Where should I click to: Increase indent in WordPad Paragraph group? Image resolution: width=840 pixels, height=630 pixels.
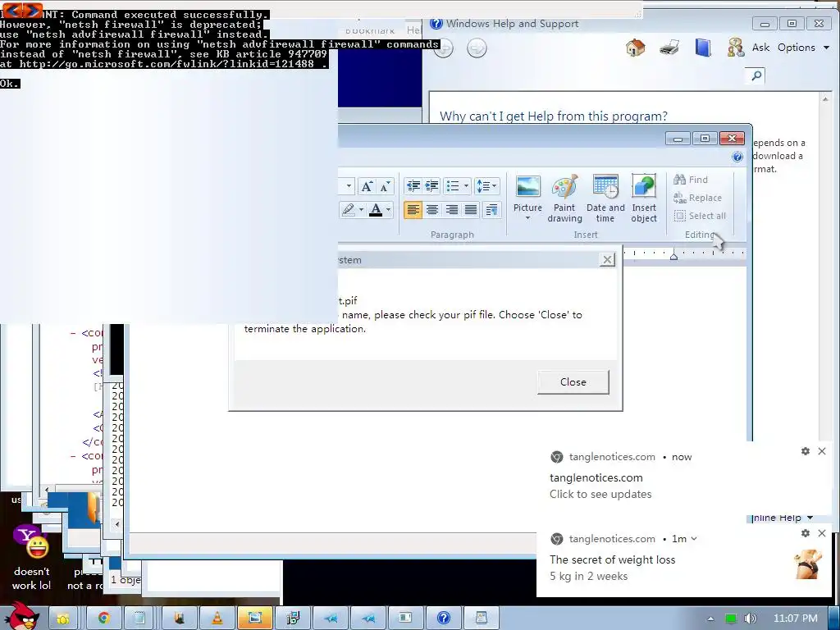431,186
